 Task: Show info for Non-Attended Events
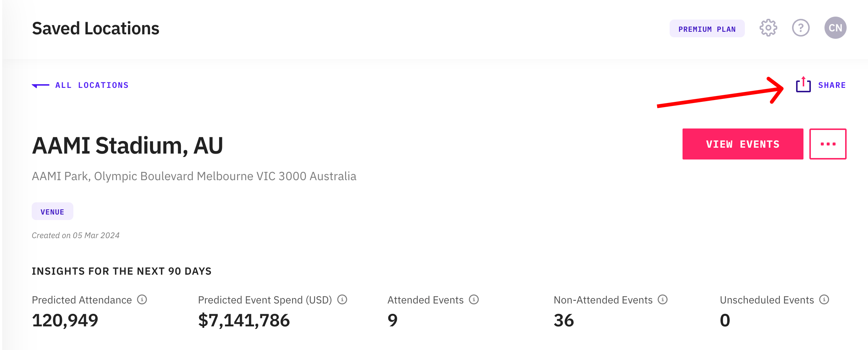click(x=663, y=299)
